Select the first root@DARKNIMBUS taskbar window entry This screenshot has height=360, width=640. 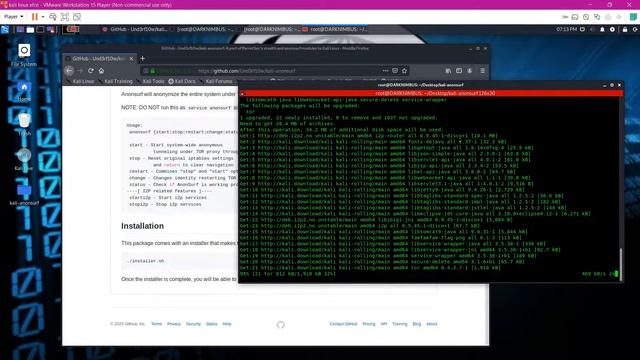202,29
